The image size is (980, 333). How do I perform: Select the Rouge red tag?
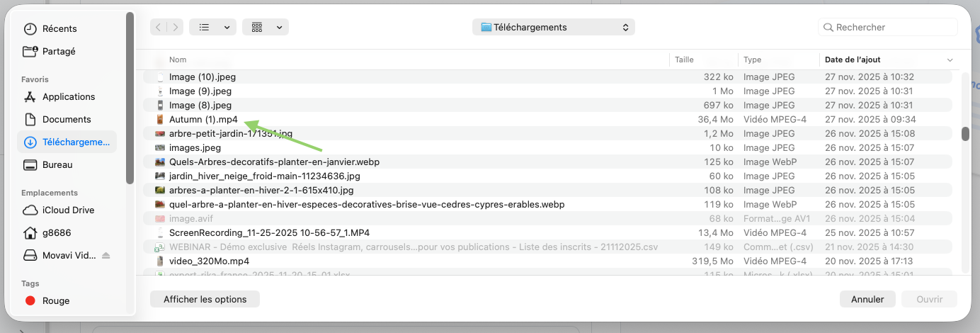[56, 301]
